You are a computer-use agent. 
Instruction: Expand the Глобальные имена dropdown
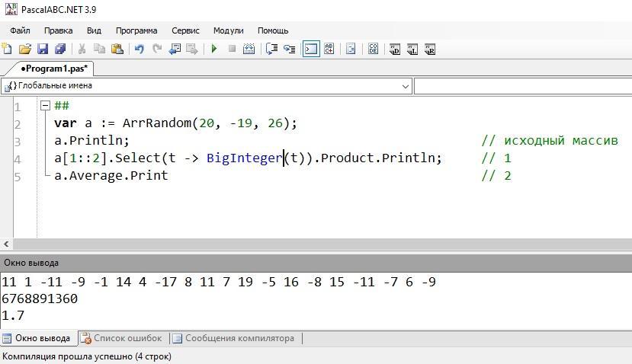point(405,86)
